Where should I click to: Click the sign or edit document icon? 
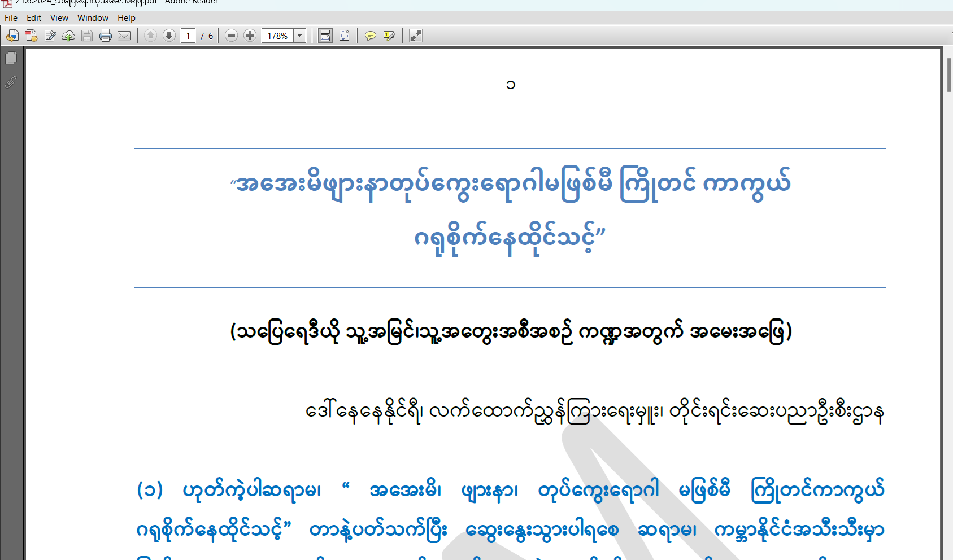point(50,36)
